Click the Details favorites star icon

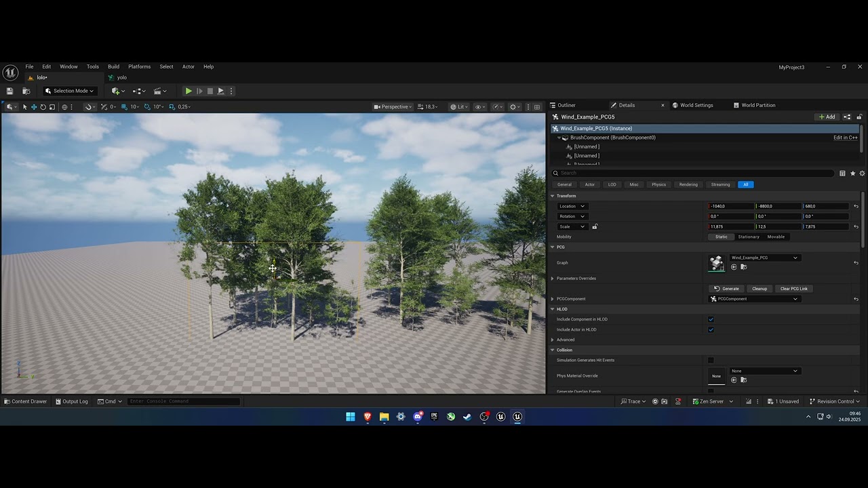pyautogui.click(x=852, y=174)
